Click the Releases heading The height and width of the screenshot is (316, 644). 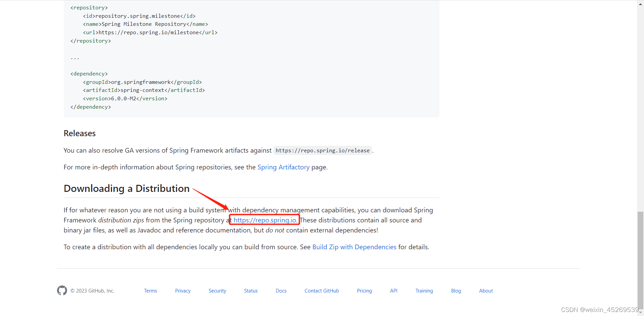point(79,134)
